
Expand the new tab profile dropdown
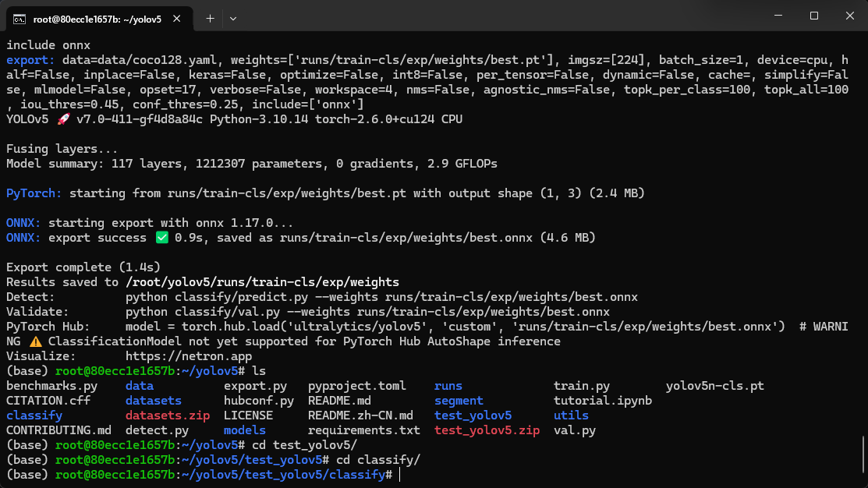point(233,19)
